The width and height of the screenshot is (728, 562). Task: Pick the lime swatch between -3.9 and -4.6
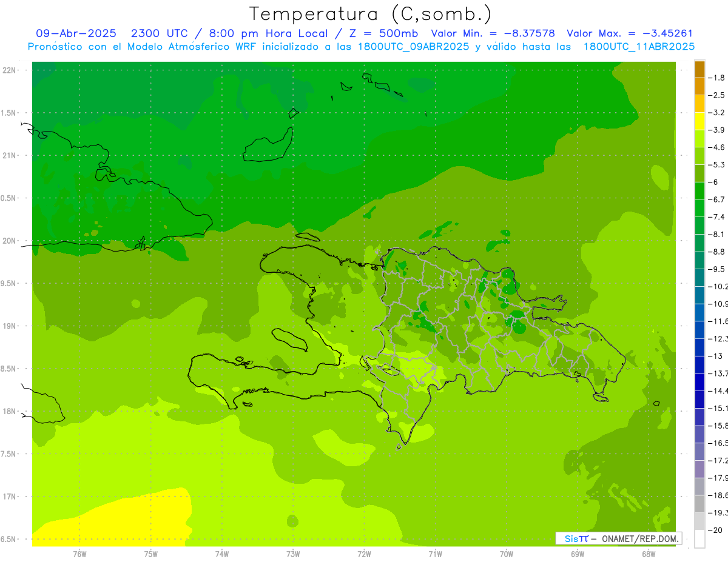(699, 139)
